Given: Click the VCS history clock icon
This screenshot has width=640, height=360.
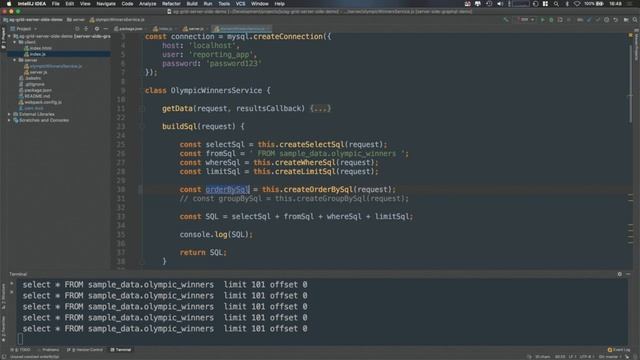Looking at the screenshot, I should 607,20.
